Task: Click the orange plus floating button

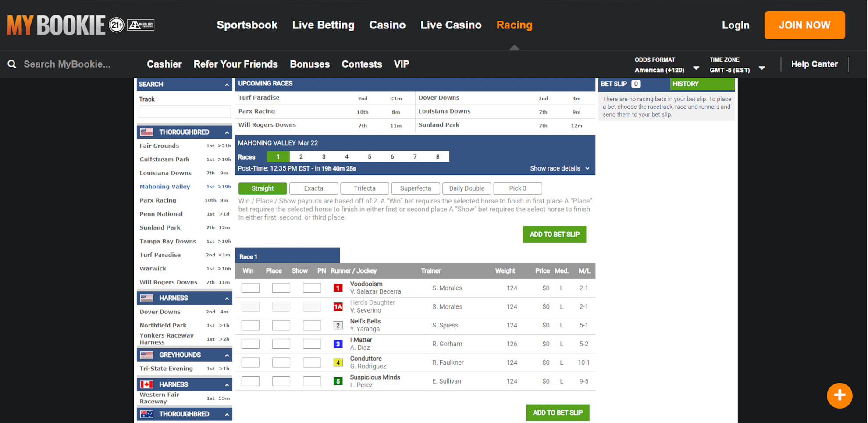Action: click(x=840, y=395)
